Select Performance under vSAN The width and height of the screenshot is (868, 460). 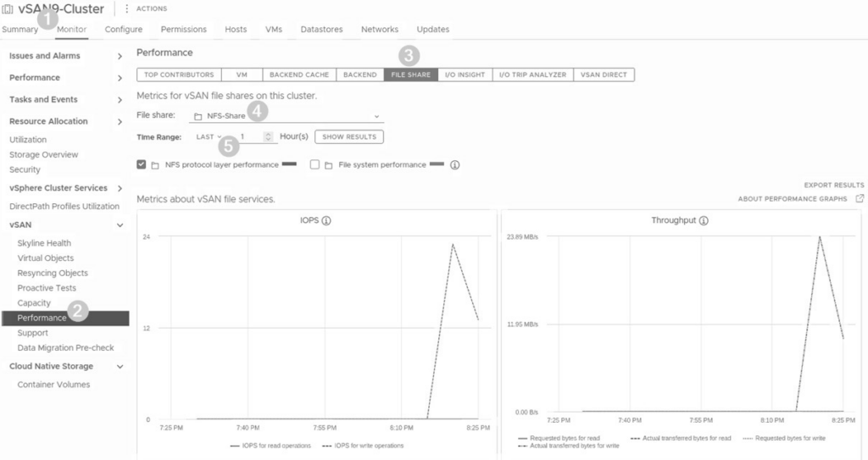tap(65, 318)
